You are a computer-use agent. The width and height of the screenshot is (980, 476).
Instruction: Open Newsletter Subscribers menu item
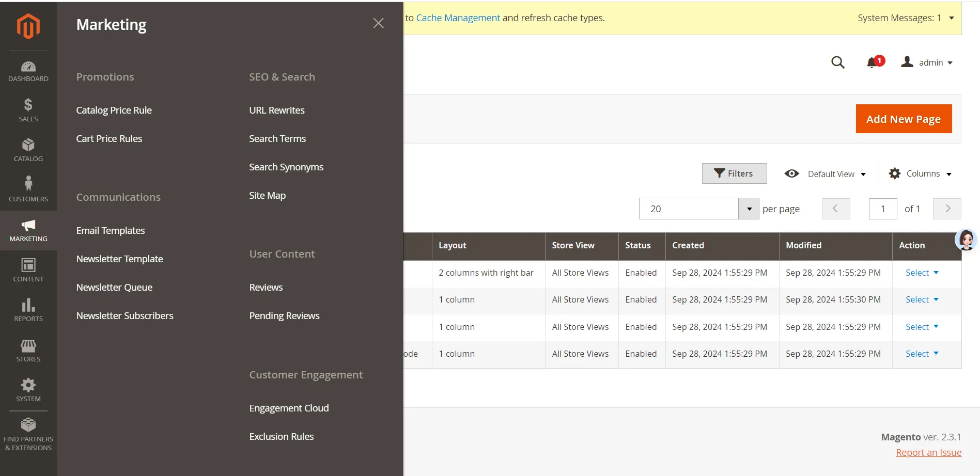[x=125, y=315]
